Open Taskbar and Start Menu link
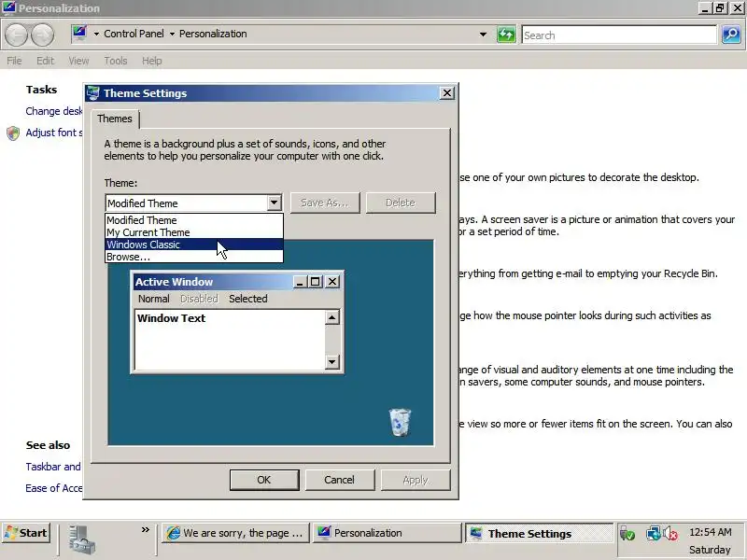Screen dimensions: 747x560 click(53, 467)
